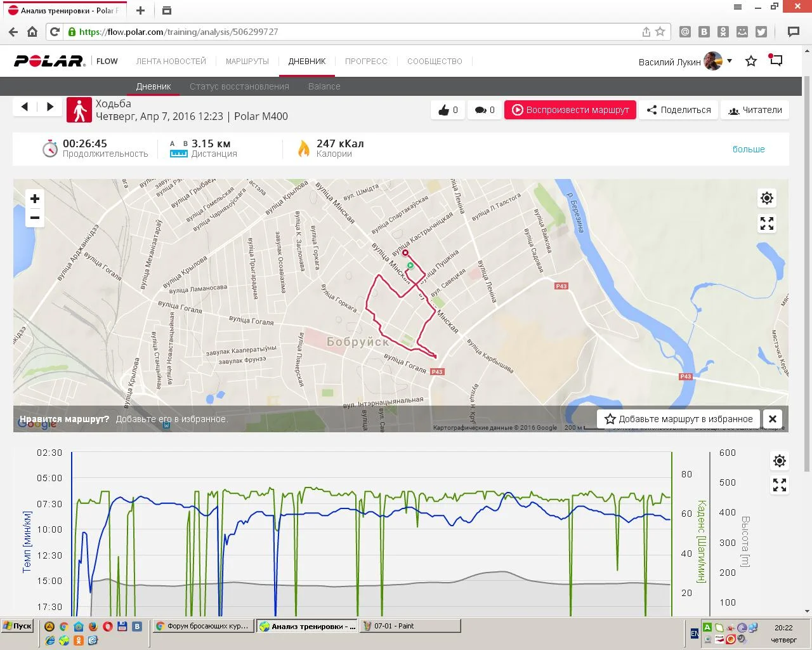Click the Читатели button
This screenshot has width=812, height=650.
(x=755, y=110)
